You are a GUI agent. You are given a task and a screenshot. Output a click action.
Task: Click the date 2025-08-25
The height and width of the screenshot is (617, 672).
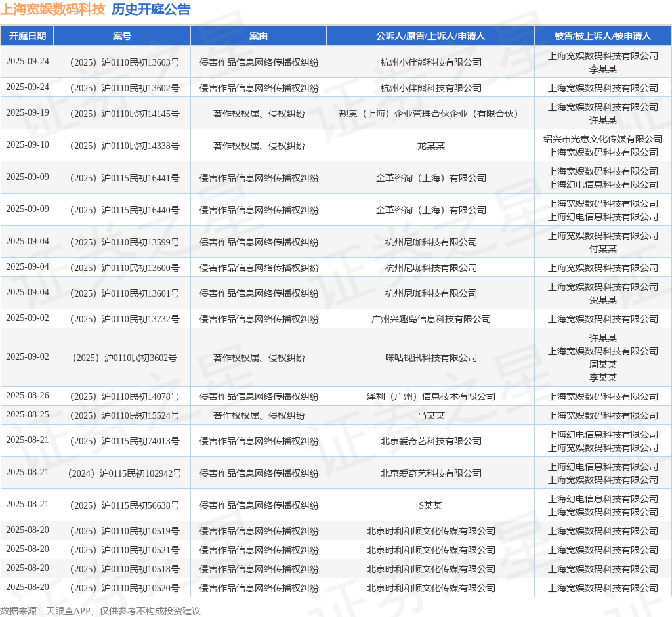(28, 414)
